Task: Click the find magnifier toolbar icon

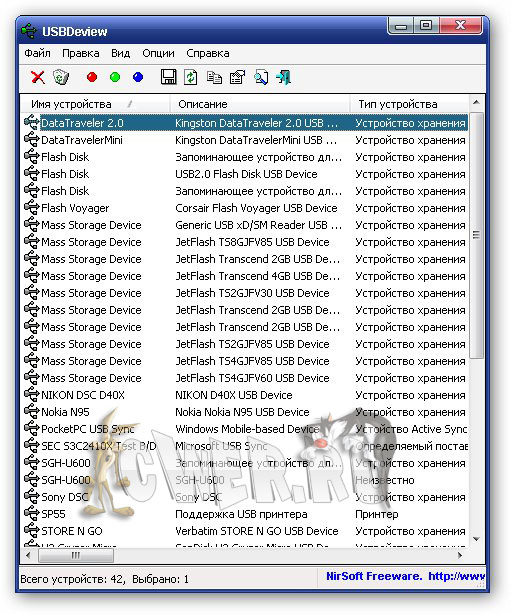Action: point(261,77)
